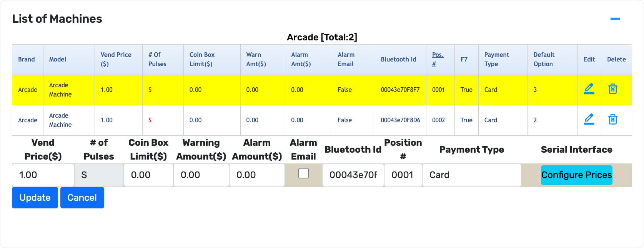644x248 pixels.
Task: Edit the machine at position 0002
Action: 589,119
